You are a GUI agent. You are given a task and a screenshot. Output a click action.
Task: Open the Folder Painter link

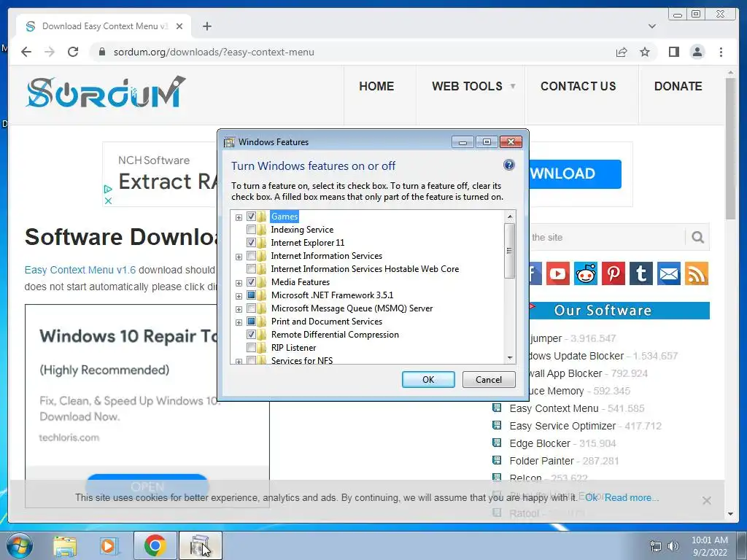pyautogui.click(x=542, y=461)
